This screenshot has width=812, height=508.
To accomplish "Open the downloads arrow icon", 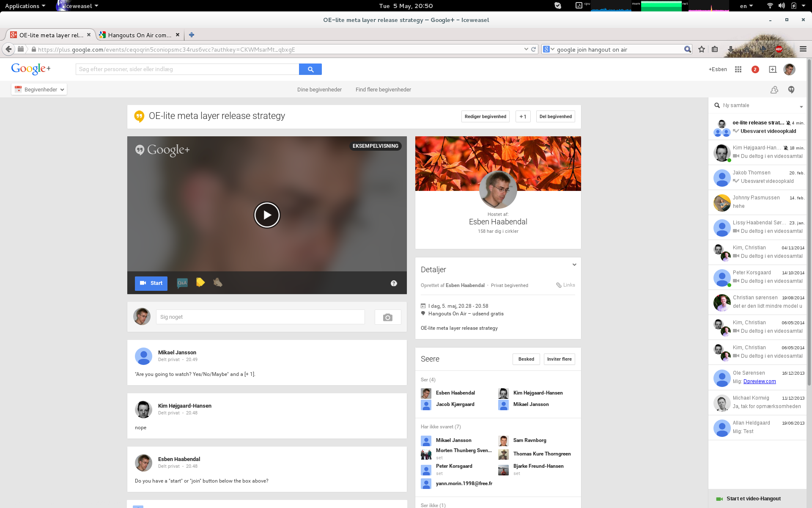I will 730,49.
